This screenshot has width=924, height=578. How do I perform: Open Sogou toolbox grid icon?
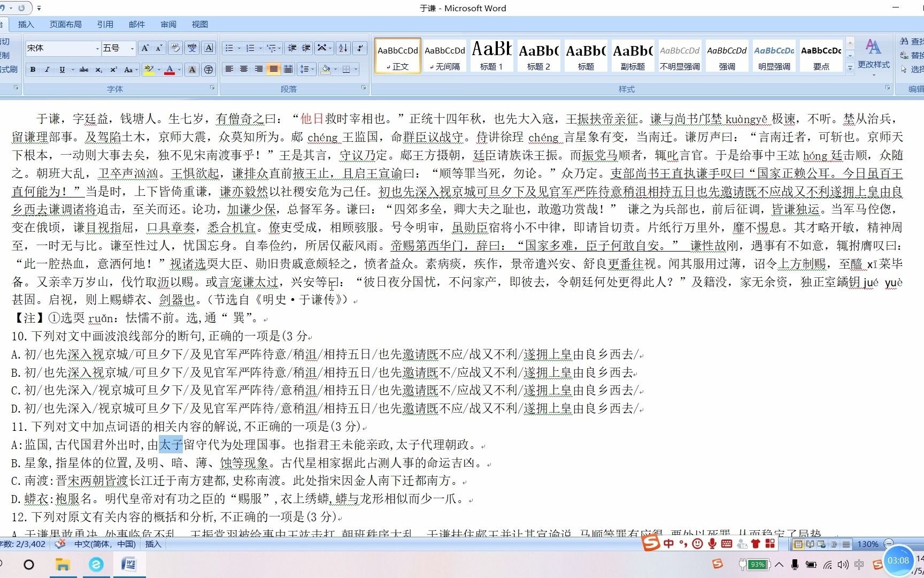pos(770,544)
